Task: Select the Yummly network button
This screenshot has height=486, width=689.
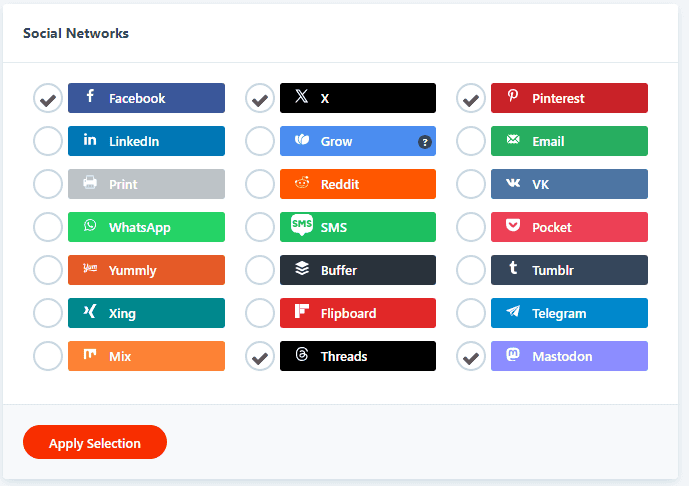Action: 146,270
